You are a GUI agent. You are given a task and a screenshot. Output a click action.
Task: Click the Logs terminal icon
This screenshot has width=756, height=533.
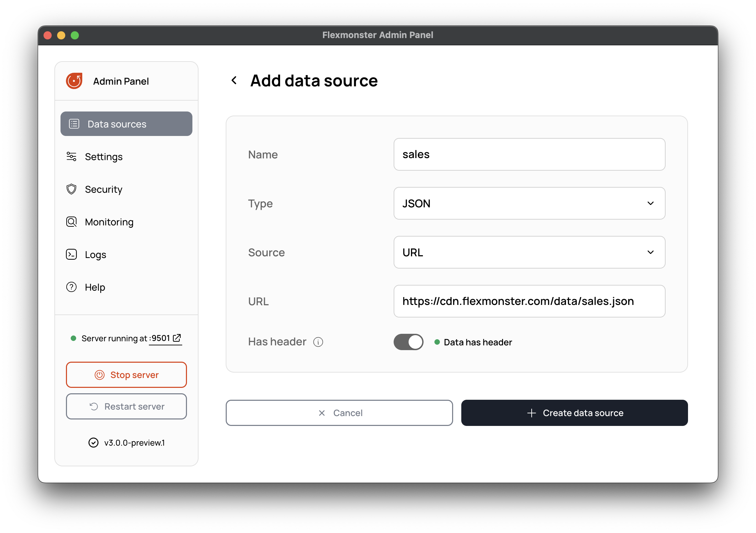click(71, 255)
